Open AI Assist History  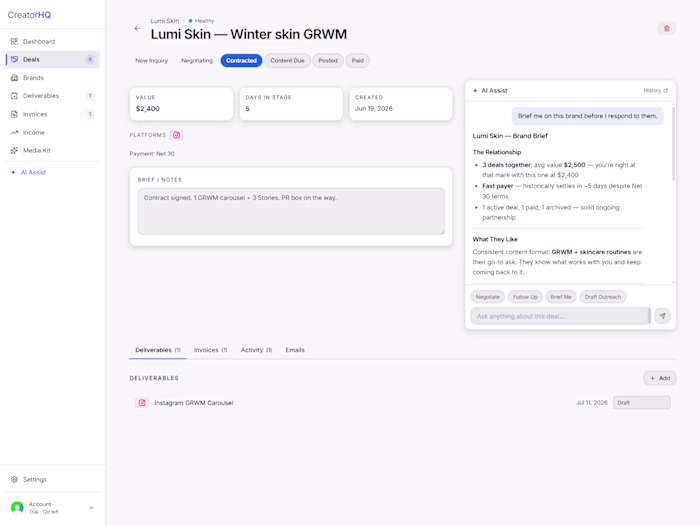[x=655, y=91]
